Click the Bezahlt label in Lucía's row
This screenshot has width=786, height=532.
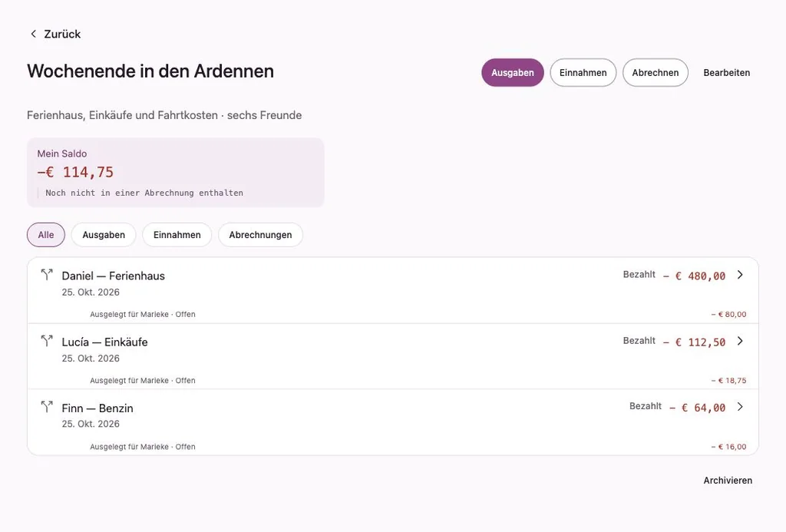(639, 340)
